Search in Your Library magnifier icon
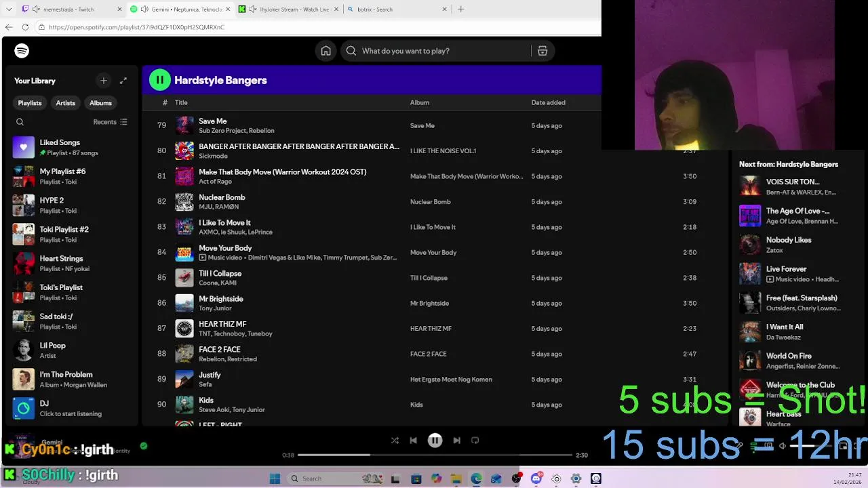The height and width of the screenshot is (488, 868). (20, 122)
